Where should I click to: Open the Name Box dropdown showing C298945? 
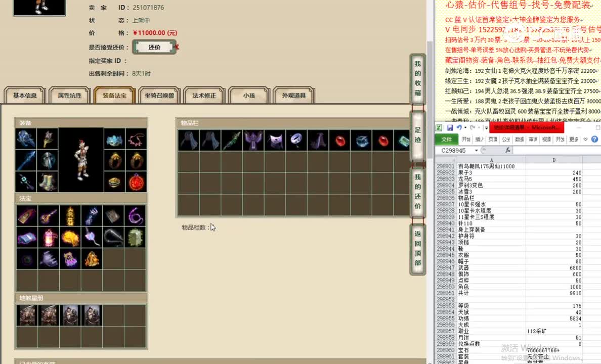(x=476, y=150)
